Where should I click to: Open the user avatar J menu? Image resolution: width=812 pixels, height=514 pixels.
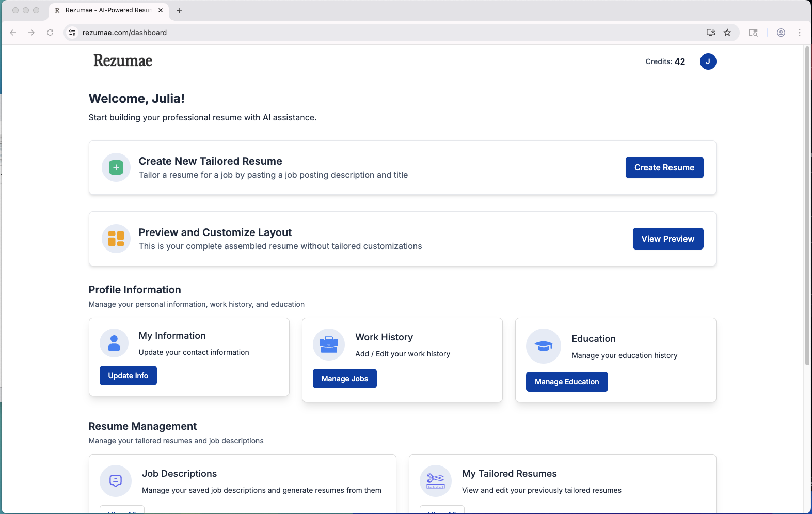[x=708, y=61]
